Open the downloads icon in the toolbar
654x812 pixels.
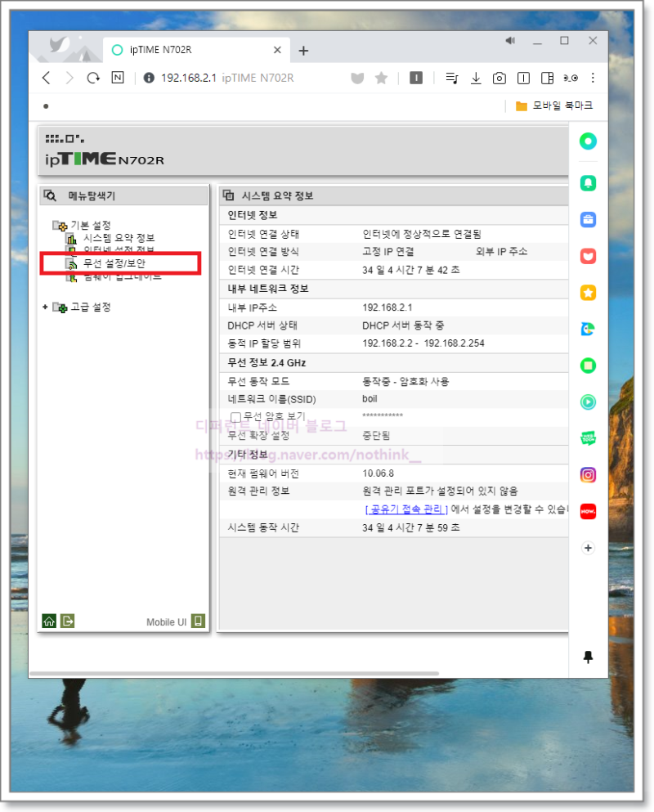click(x=477, y=78)
